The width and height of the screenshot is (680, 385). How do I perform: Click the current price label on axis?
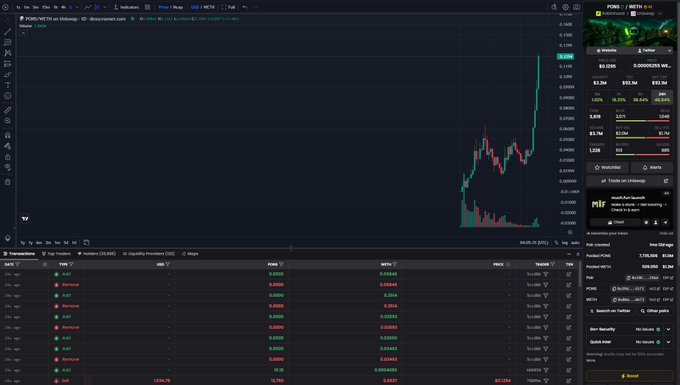pyautogui.click(x=566, y=56)
